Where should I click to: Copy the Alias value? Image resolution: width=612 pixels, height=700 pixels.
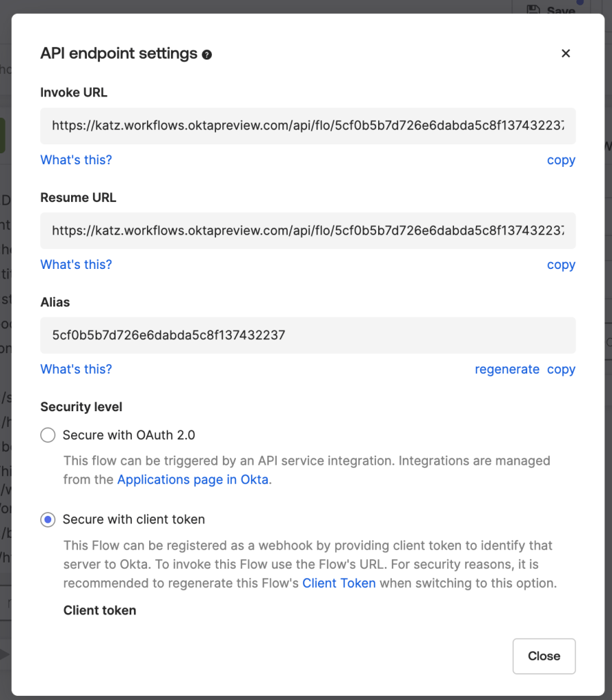pos(561,369)
